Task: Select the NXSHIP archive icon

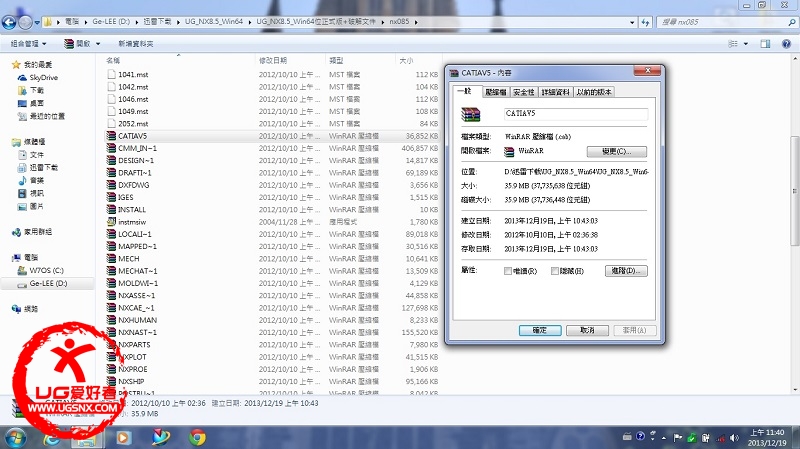Action: tap(111, 381)
